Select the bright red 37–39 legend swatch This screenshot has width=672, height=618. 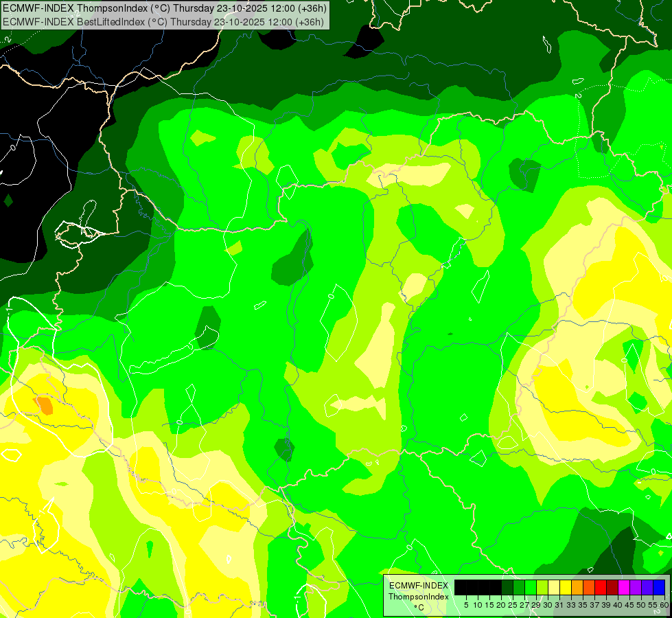[601, 588]
